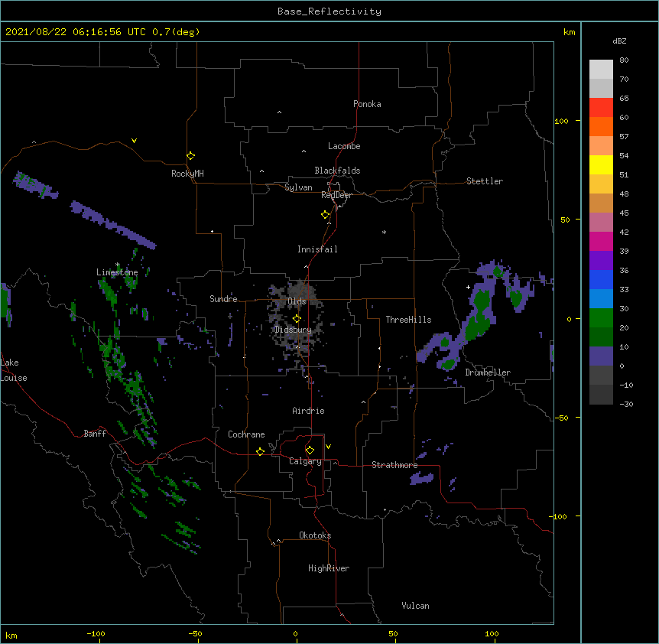This screenshot has height=644, width=659.
Task: Click the Ponoka city label
Action: pyautogui.click(x=367, y=104)
